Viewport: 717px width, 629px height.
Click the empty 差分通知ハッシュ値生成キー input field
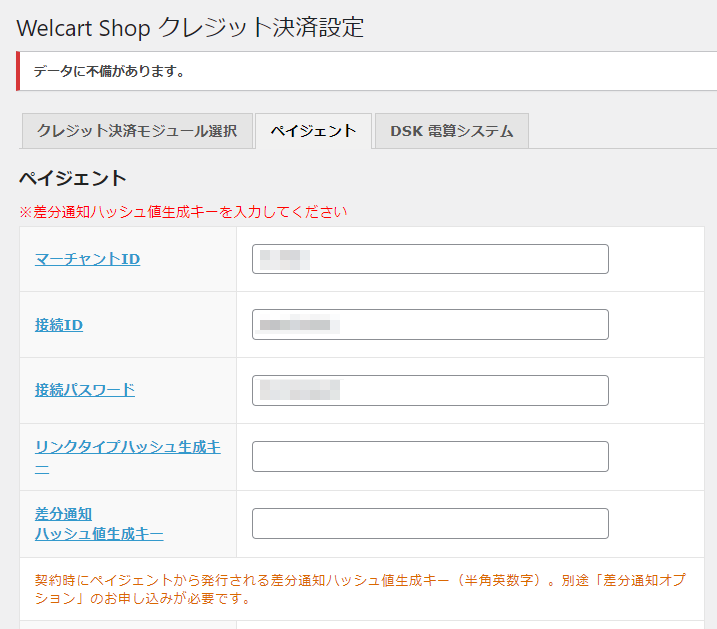(430, 523)
